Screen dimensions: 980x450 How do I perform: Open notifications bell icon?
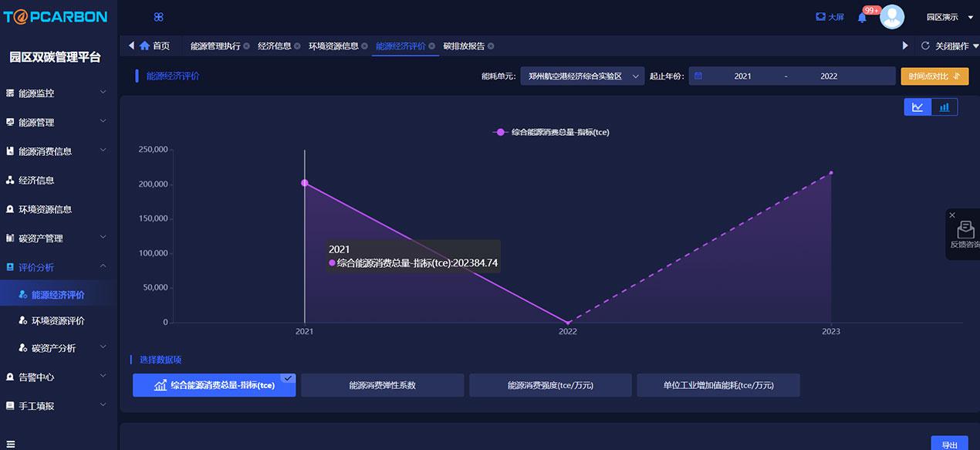tap(862, 17)
